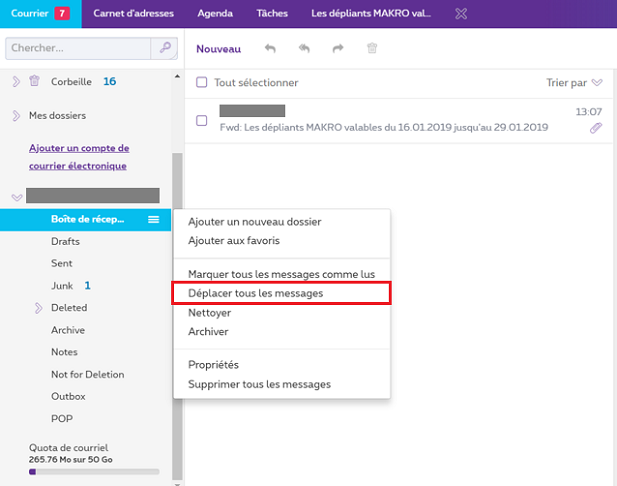Expand the Deleted folder
Screen dimensions: 617x486
click(x=38, y=308)
